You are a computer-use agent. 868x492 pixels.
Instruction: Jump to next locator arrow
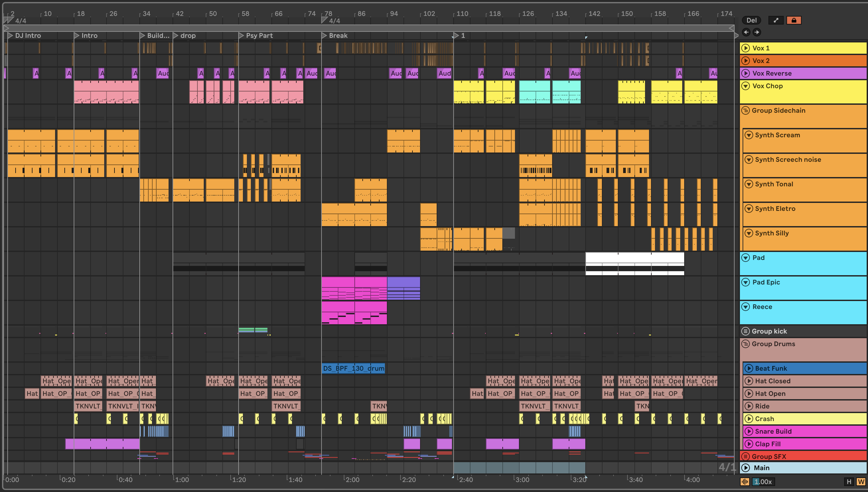pyautogui.click(x=757, y=32)
